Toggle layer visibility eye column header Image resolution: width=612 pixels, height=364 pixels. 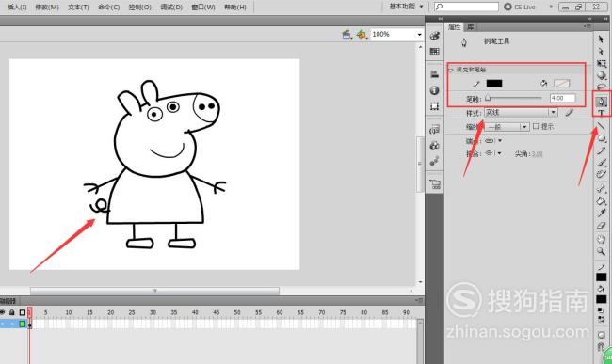(2, 312)
